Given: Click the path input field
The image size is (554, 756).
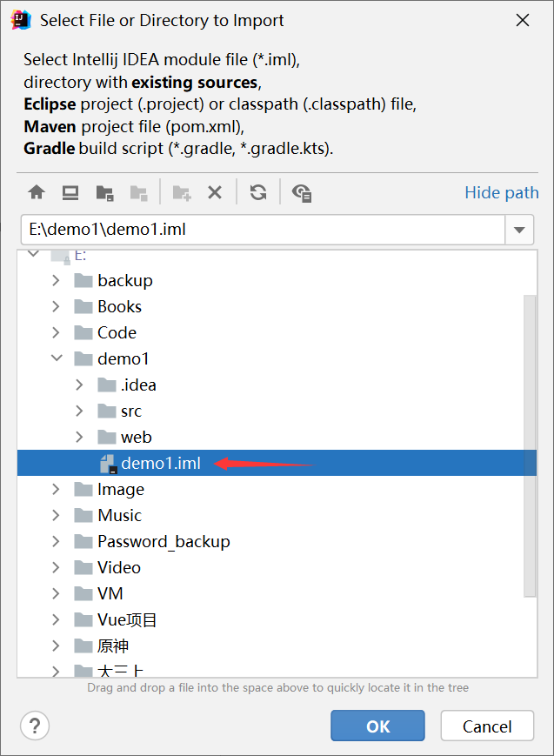Looking at the screenshot, I should [x=263, y=230].
